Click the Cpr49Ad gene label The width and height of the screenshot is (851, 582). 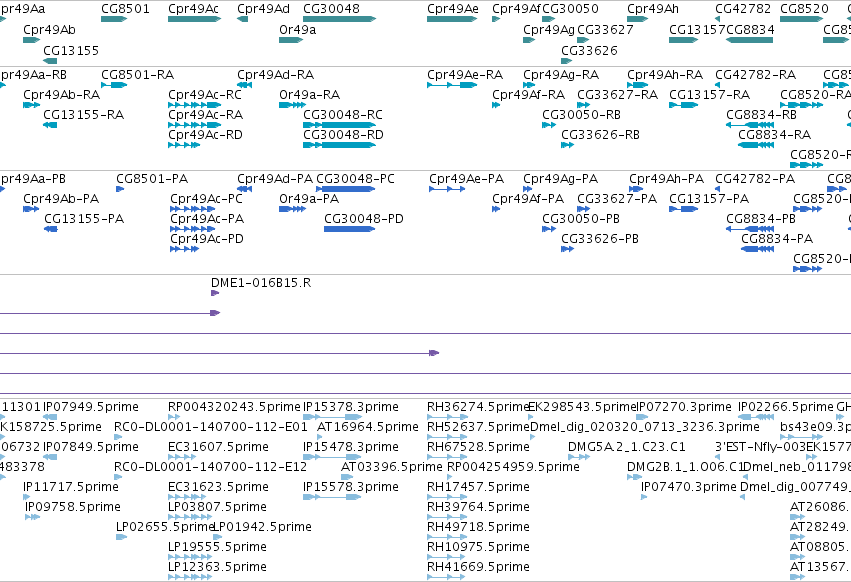click(x=263, y=9)
